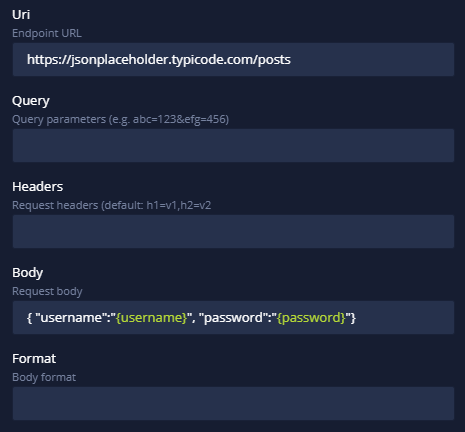Viewport: 465px width, 432px height.
Task: Focus the empty Query parameters field
Action: click(233, 145)
